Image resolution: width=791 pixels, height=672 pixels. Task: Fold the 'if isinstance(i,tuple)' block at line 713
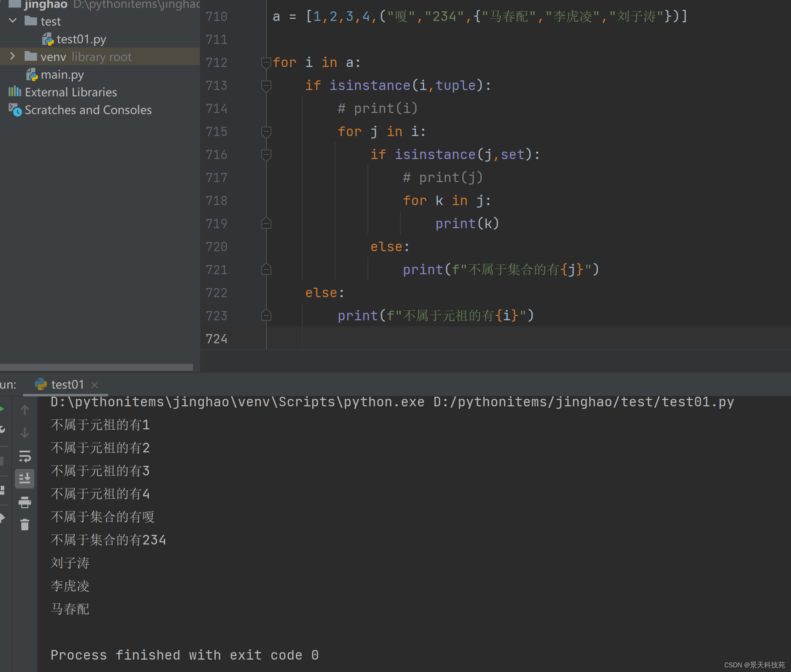[266, 85]
